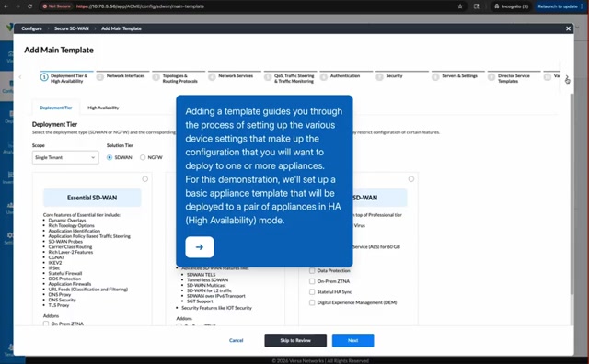Viewport: 589px width, 364px height.
Task: Select the NGFW solution tier radio
Action: pyautogui.click(x=143, y=157)
